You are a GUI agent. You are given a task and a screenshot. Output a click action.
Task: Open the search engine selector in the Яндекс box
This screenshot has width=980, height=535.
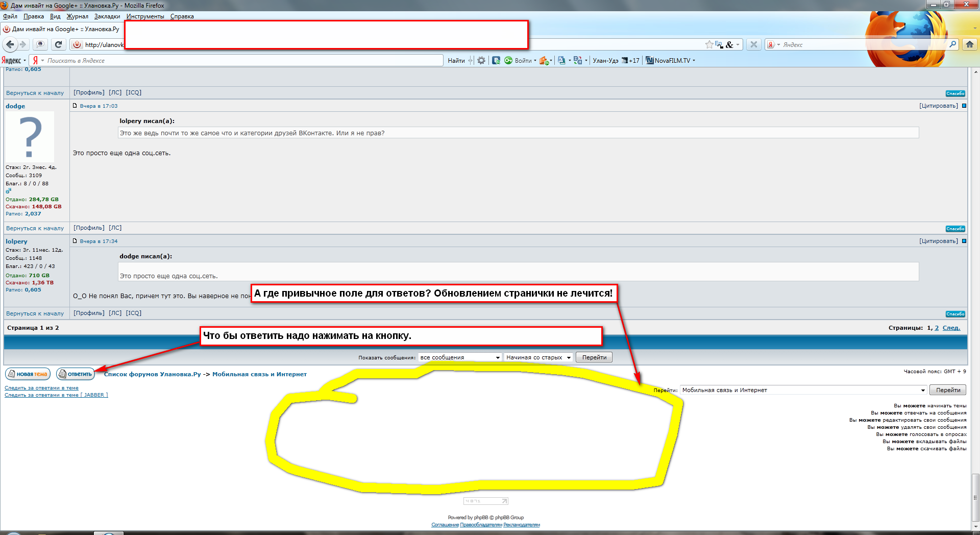773,44
